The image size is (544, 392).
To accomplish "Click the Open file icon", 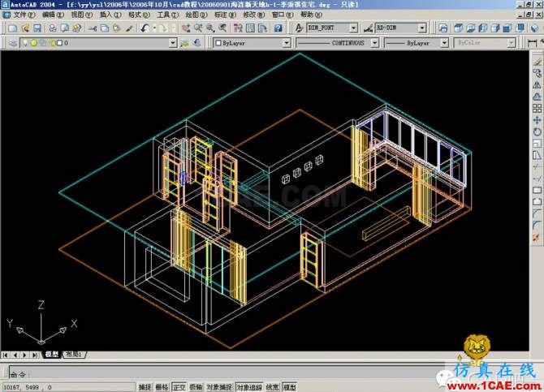I will [x=25, y=28].
